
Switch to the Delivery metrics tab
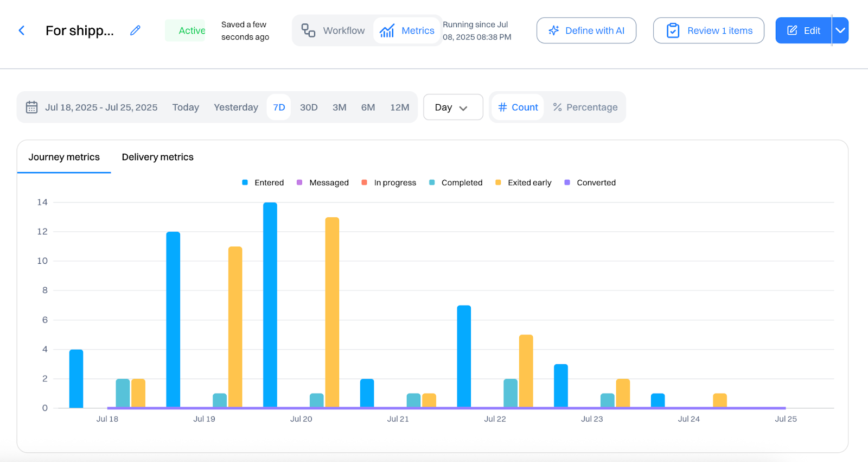(157, 157)
